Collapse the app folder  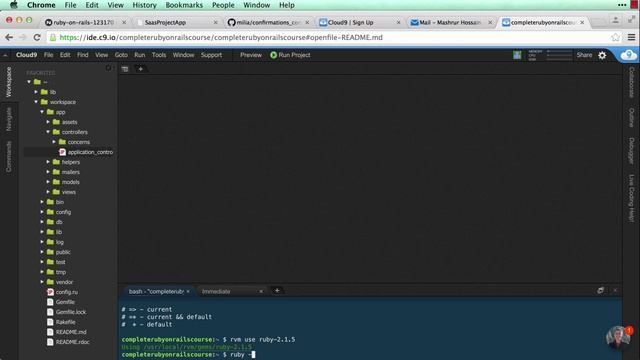tap(42, 112)
